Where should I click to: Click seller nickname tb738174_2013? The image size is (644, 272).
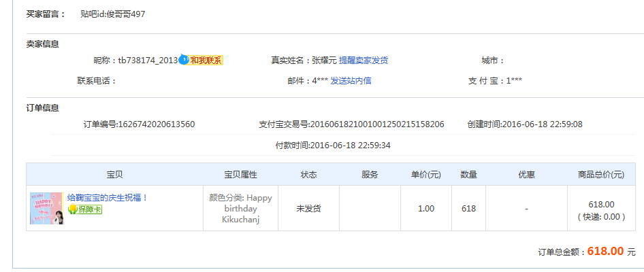point(148,61)
